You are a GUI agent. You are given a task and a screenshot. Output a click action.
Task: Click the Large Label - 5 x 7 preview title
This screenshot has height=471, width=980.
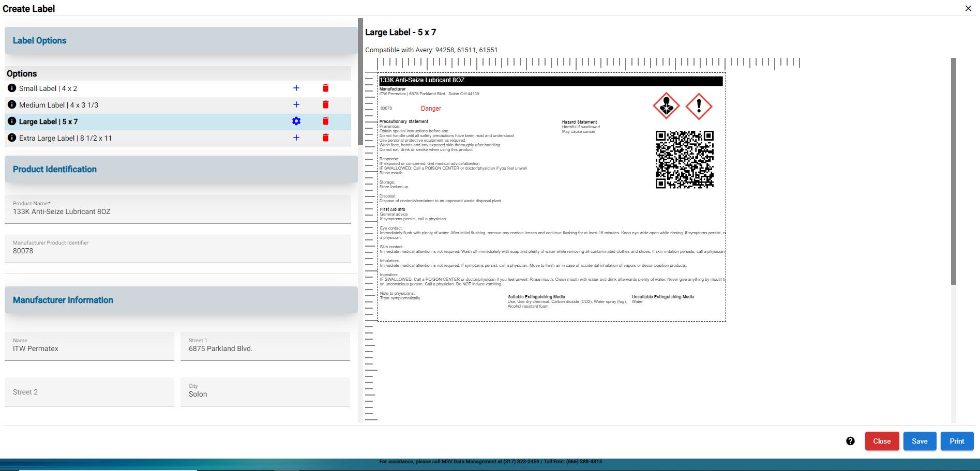point(401,32)
